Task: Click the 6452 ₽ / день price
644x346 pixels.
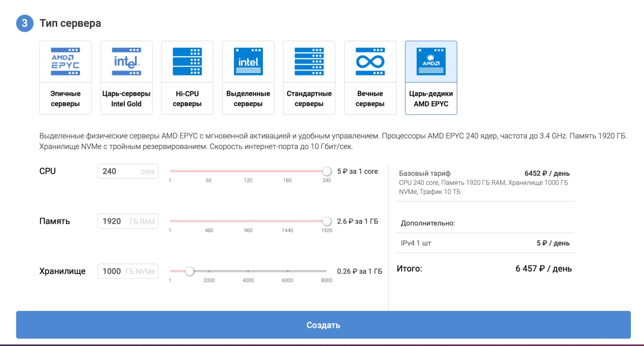Action: pos(547,173)
